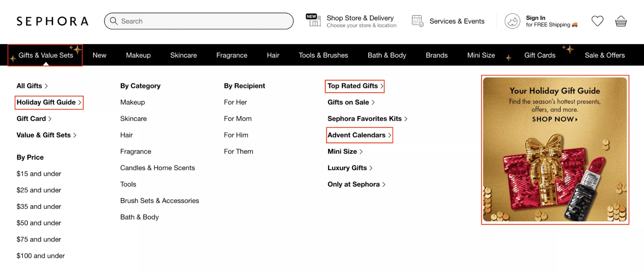
Task: Open the shopping basket icon
Action: [621, 21]
